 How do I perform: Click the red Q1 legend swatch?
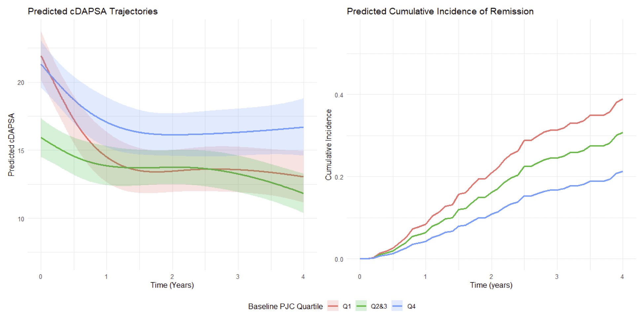[333, 306]
